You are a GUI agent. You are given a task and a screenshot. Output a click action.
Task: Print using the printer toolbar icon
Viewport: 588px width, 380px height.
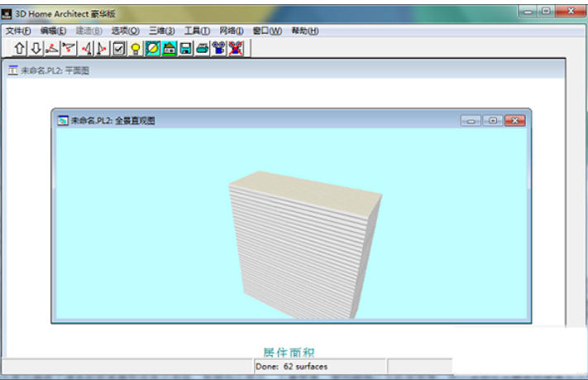pyautogui.click(x=203, y=48)
